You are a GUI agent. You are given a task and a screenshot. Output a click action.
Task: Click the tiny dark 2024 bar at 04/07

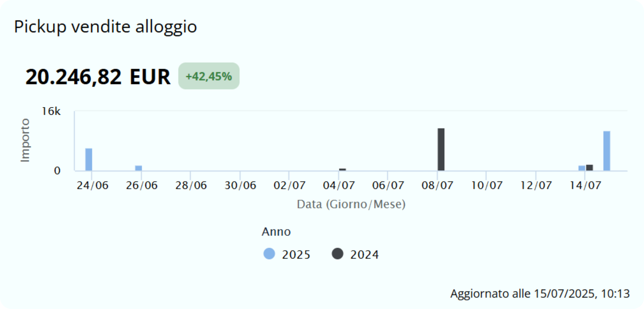343,169
